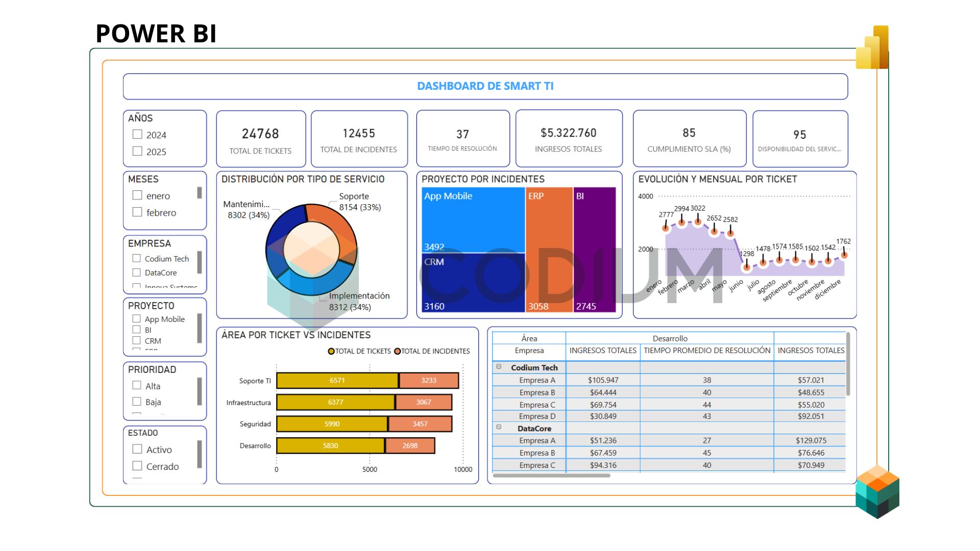Image resolution: width=980 pixels, height=551 pixels.
Task: Collapse the Codium Tech table group
Action: click(x=499, y=367)
